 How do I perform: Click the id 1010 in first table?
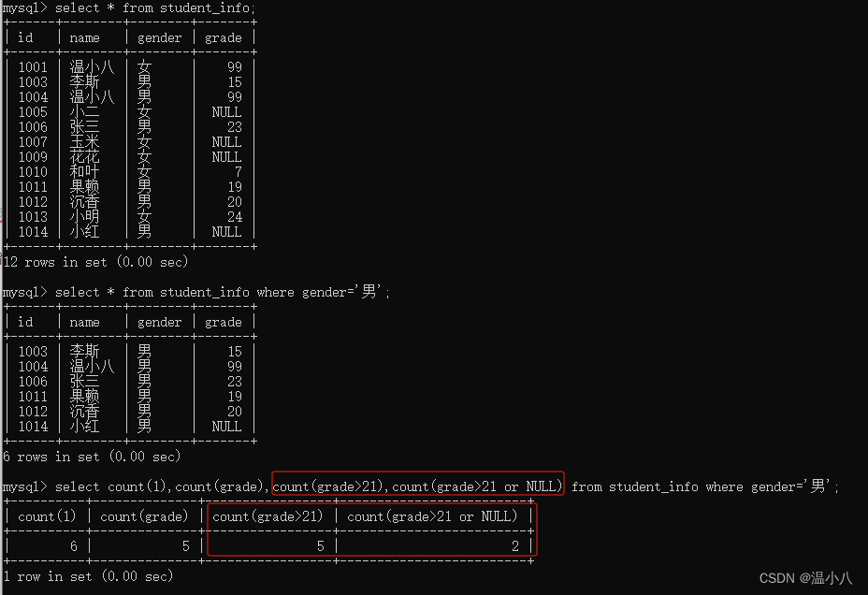tap(34, 171)
